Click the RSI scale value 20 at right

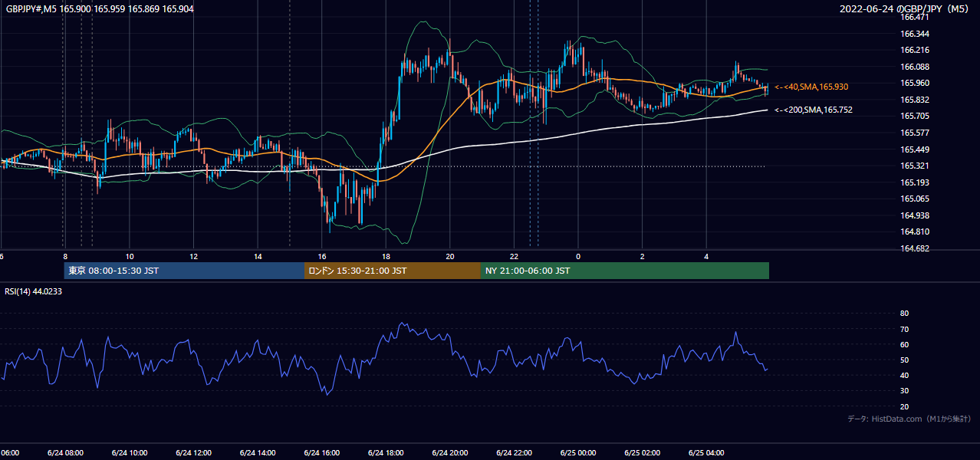pos(904,407)
